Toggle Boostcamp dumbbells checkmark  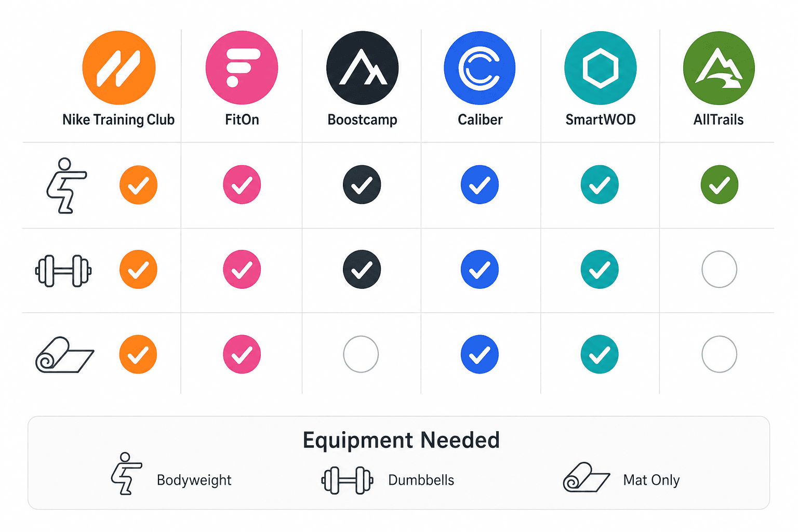362,269
